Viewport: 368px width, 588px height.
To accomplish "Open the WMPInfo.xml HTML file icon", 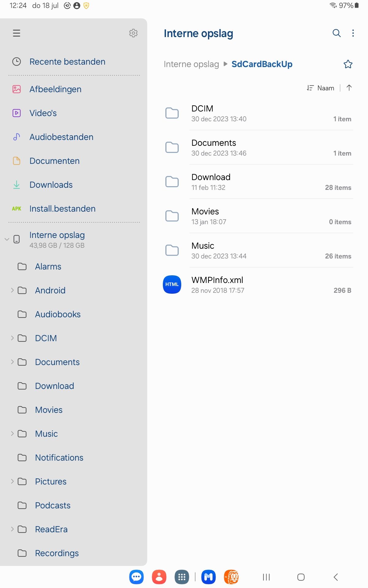I will click(x=172, y=285).
